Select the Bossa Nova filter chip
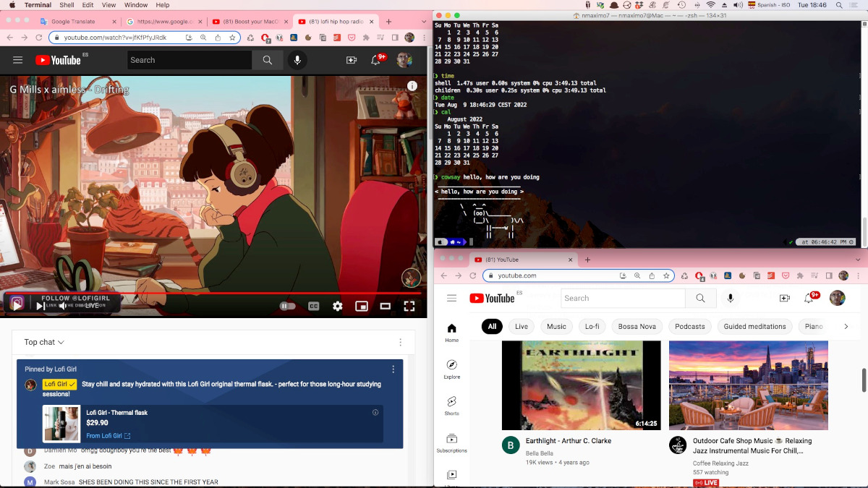 coord(637,327)
